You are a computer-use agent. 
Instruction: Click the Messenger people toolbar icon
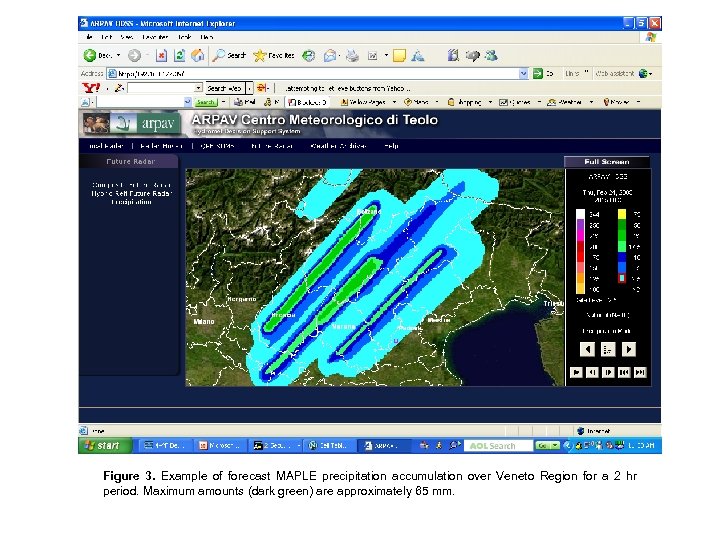pyautogui.click(x=491, y=56)
